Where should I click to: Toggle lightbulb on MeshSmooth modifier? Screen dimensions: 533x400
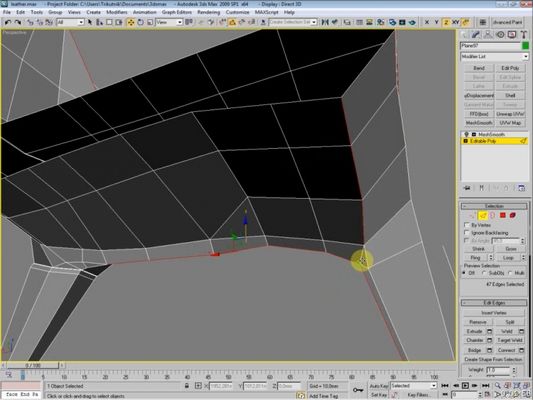[x=466, y=134]
